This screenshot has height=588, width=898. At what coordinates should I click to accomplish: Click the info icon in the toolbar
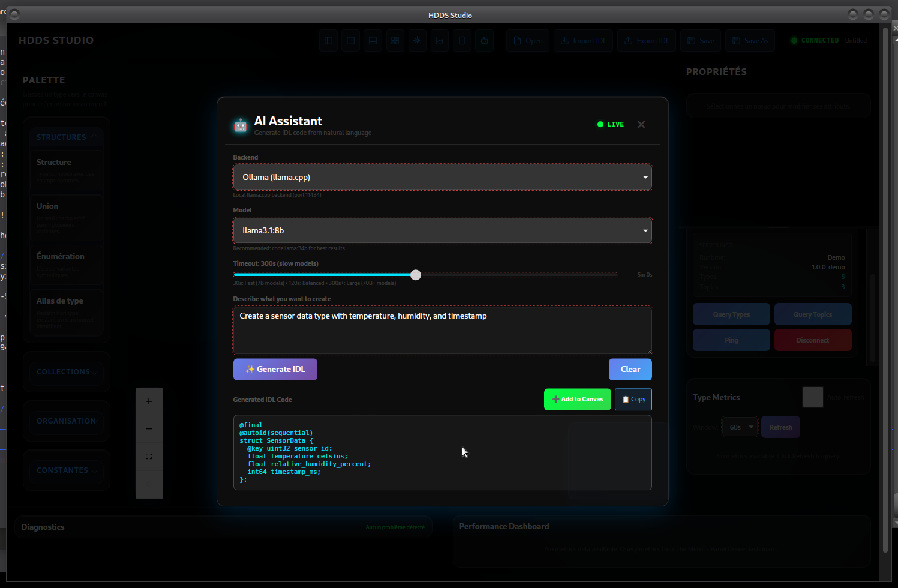(462, 40)
